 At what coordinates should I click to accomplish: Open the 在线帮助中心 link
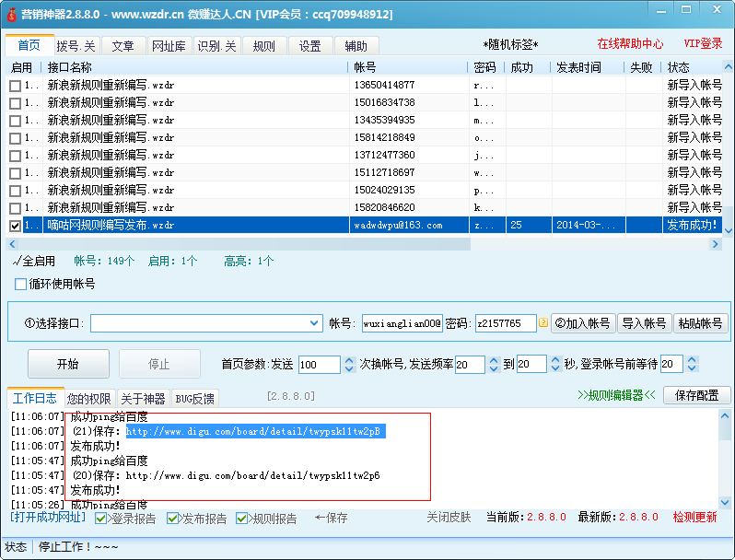(x=630, y=44)
